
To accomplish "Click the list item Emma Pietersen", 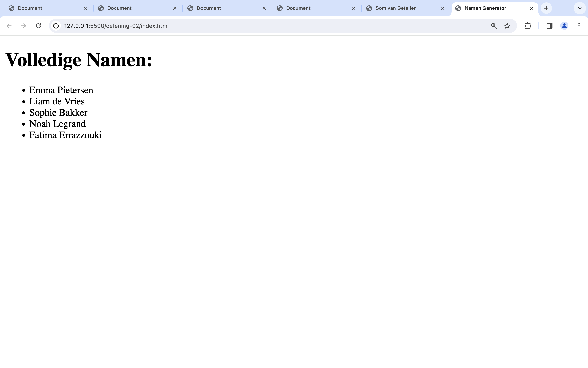I will [61, 90].
